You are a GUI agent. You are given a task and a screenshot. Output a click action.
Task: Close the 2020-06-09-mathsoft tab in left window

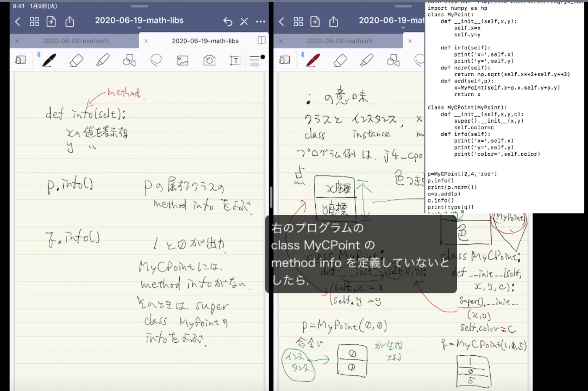pyautogui.click(x=17, y=41)
